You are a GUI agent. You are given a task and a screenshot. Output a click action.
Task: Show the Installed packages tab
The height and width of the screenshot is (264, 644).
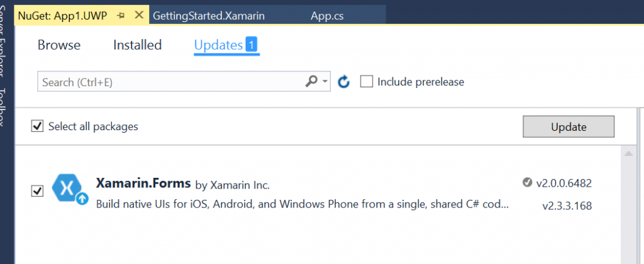pos(138,45)
